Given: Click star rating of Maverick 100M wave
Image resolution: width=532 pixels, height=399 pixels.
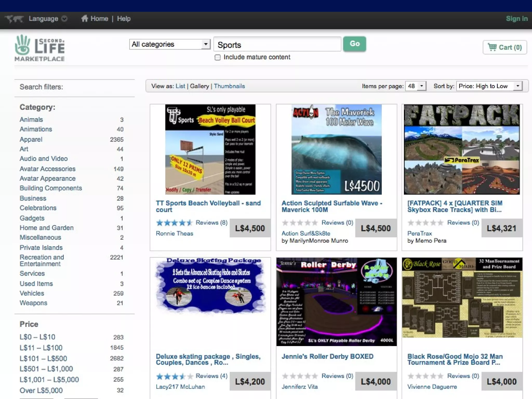Looking at the screenshot, I should click(x=300, y=223).
